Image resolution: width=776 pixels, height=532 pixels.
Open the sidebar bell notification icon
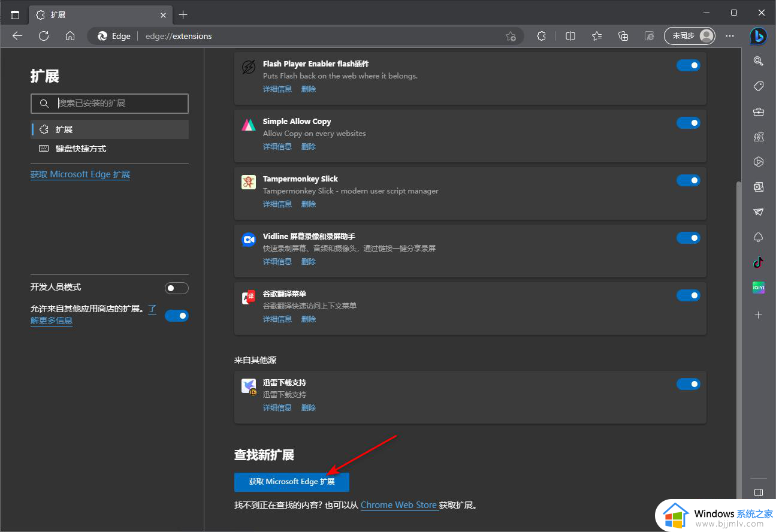(x=759, y=237)
